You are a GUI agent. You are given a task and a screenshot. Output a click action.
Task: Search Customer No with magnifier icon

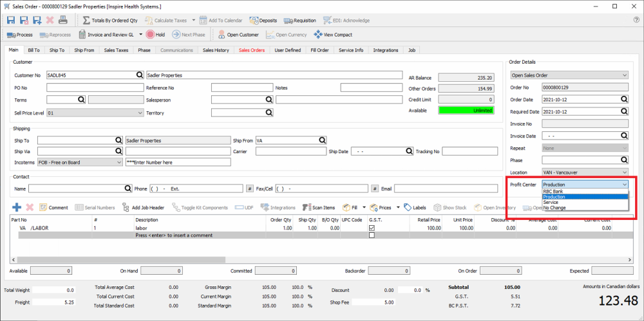coord(140,75)
